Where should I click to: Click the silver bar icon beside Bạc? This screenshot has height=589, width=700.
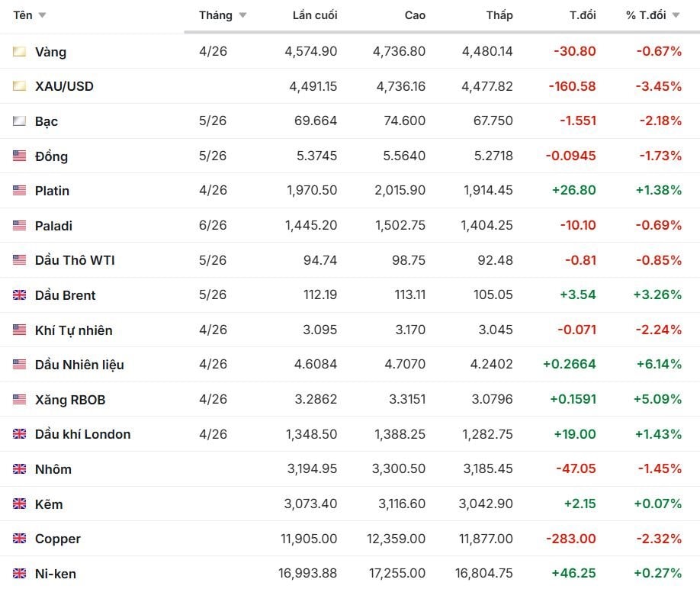[x=19, y=121]
